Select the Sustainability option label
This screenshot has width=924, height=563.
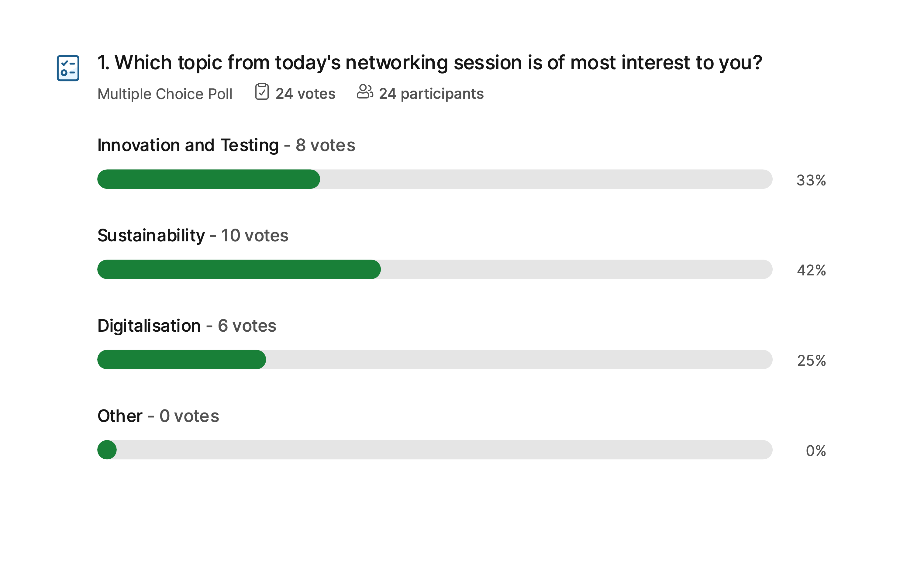click(x=151, y=236)
